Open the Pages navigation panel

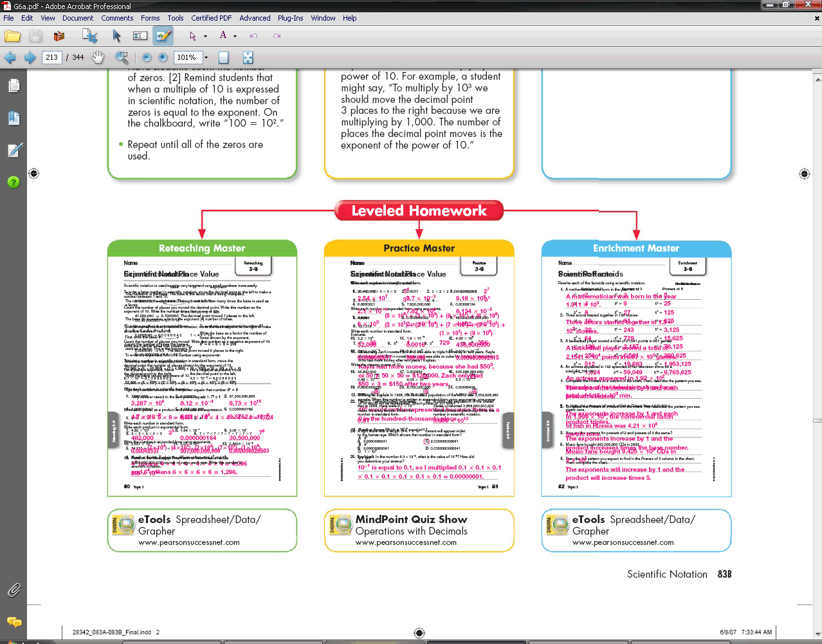point(14,86)
